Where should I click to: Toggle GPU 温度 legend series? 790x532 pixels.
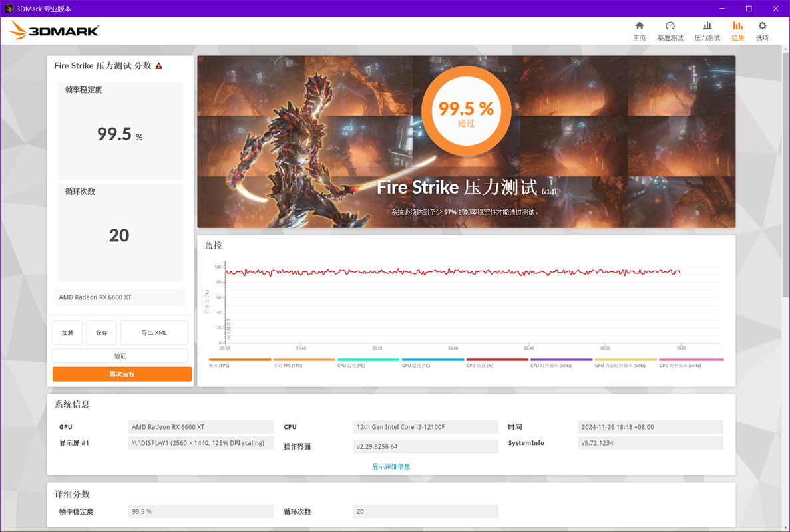(x=433, y=363)
